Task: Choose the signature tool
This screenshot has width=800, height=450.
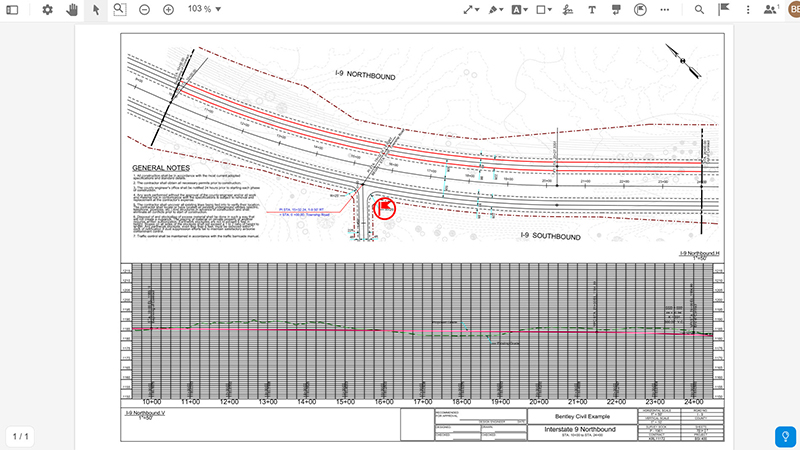Action: (x=567, y=10)
